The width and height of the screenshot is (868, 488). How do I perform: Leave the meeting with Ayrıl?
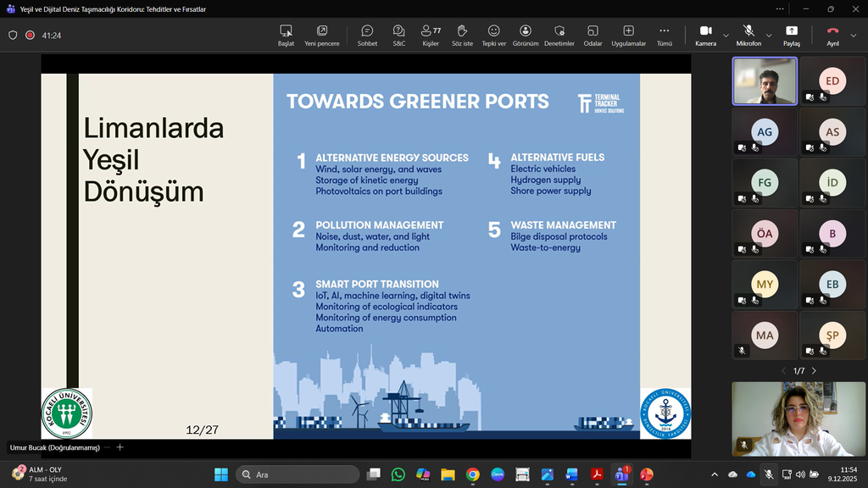coord(832,35)
